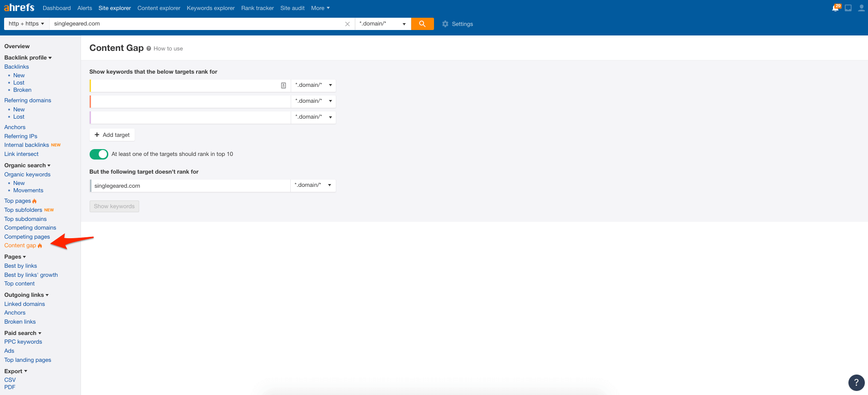Click the list icon inside first target field
Image resolution: width=868 pixels, height=395 pixels.
click(x=283, y=85)
